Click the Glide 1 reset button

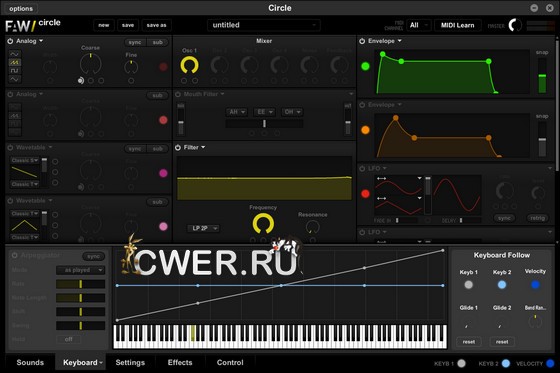click(469, 342)
